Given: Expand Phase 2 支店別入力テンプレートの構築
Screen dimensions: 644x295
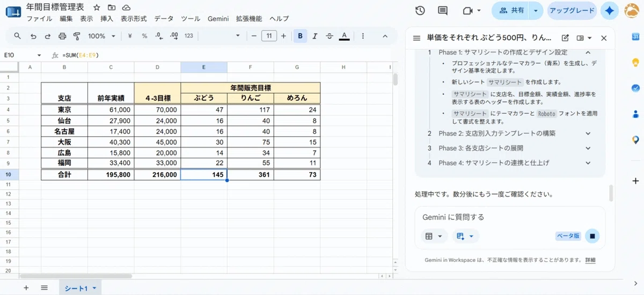Looking at the screenshot, I should (588, 133).
